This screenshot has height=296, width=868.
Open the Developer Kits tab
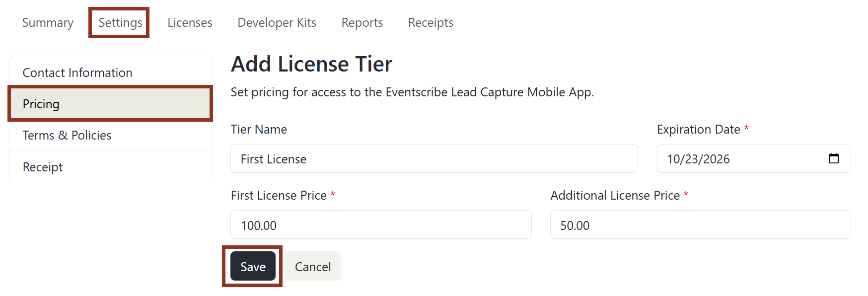pos(277,22)
